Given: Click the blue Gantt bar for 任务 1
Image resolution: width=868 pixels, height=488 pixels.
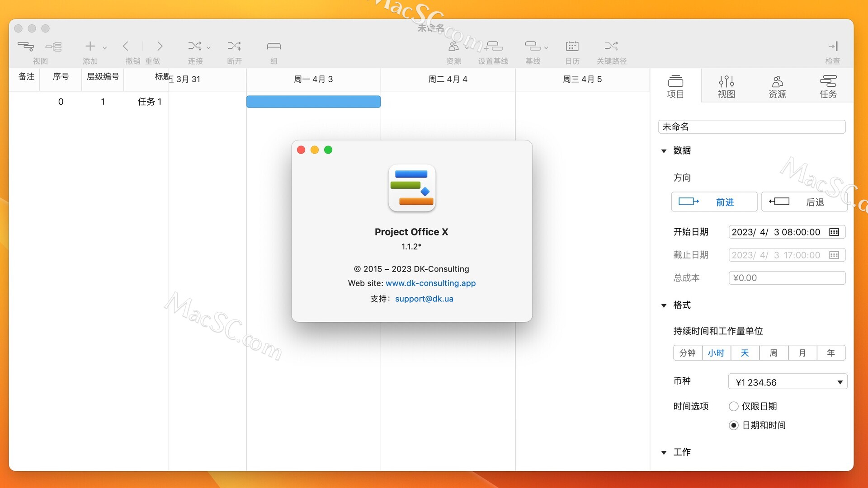Looking at the screenshot, I should point(313,102).
